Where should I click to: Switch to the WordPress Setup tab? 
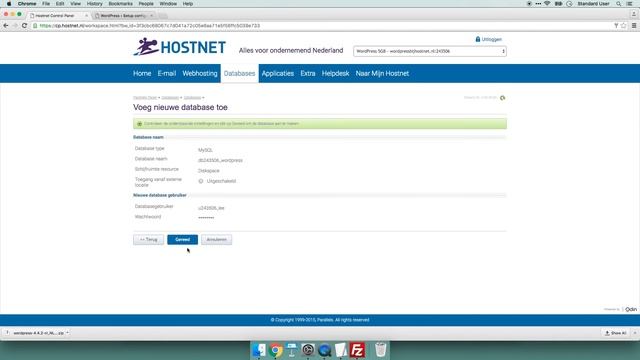[123, 16]
